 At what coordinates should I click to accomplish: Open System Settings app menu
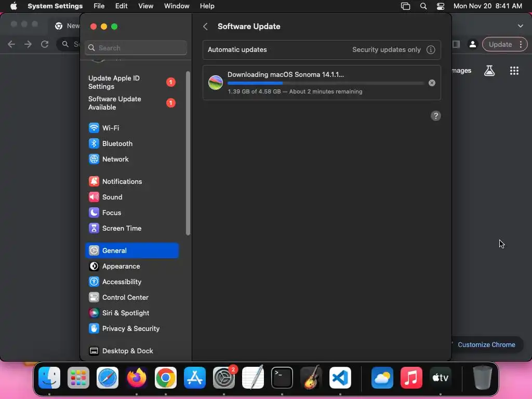coord(55,6)
